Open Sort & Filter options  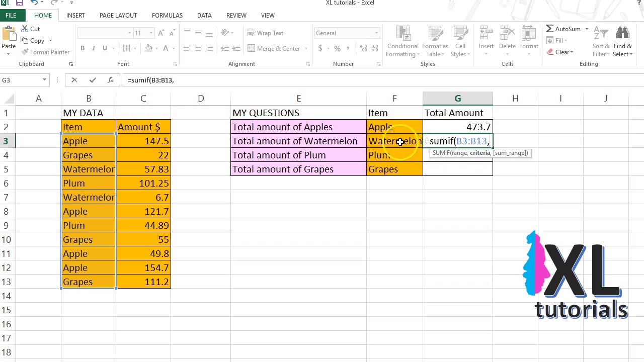601,42
